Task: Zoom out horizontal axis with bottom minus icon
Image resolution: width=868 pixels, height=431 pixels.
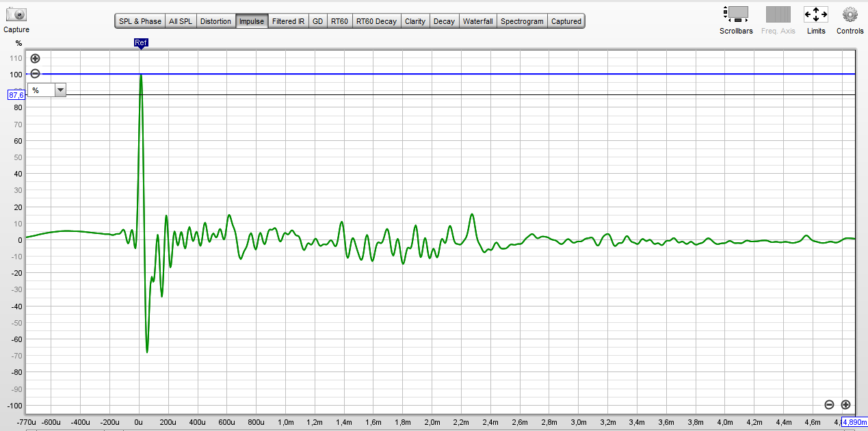Action: (x=829, y=404)
